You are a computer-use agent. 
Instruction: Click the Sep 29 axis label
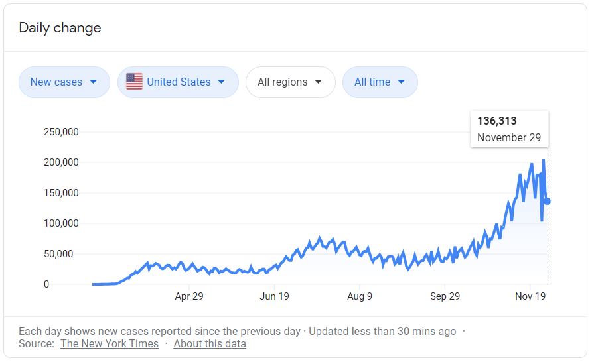445,296
